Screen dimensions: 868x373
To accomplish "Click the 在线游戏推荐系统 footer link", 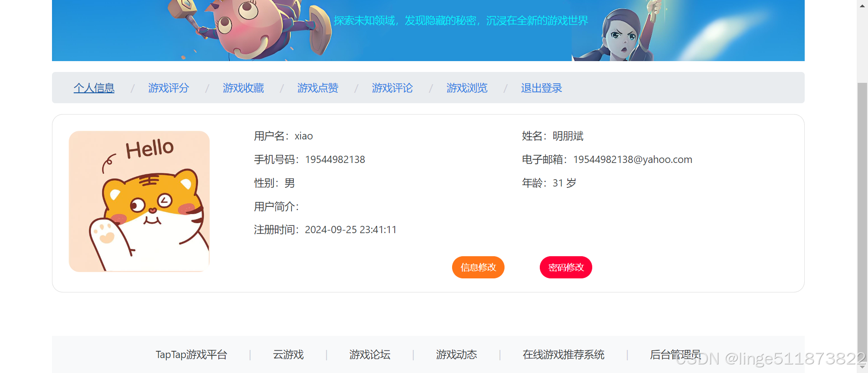I will (564, 354).
